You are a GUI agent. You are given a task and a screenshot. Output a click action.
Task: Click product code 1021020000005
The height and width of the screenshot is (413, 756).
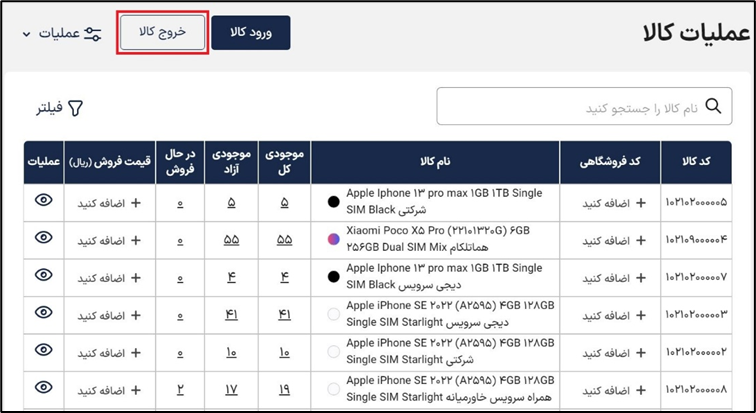pos(696,202)
